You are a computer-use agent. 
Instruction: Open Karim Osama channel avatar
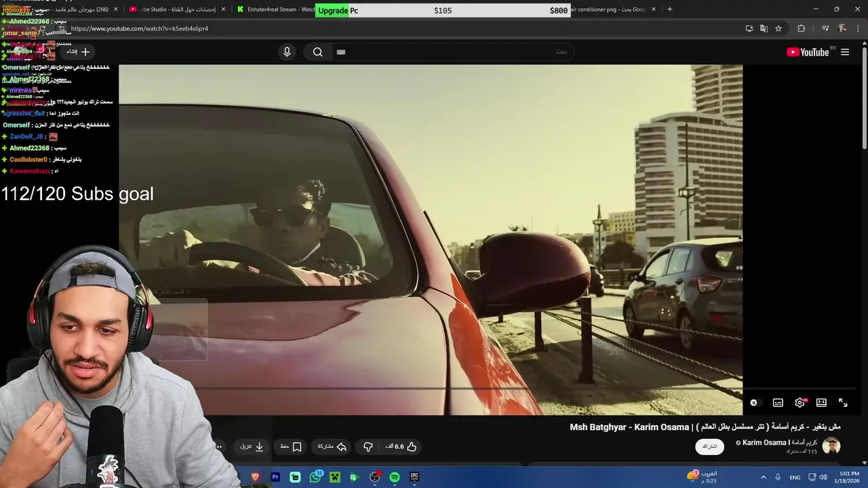(831, 445)
